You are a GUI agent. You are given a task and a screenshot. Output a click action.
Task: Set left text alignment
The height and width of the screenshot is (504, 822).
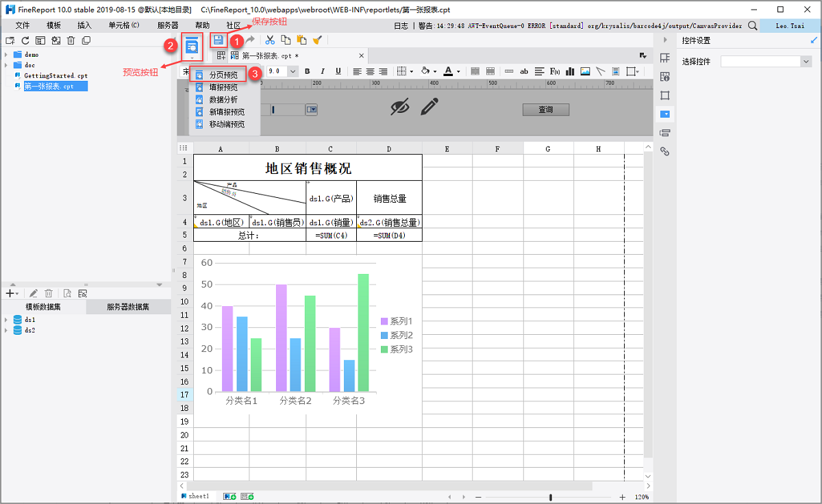click(357, 71)
